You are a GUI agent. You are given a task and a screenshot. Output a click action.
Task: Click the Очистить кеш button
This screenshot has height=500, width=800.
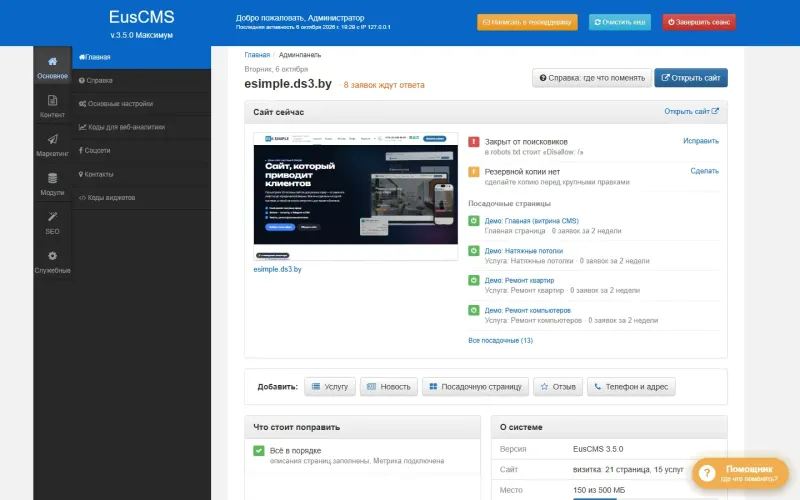coord(620,22)
